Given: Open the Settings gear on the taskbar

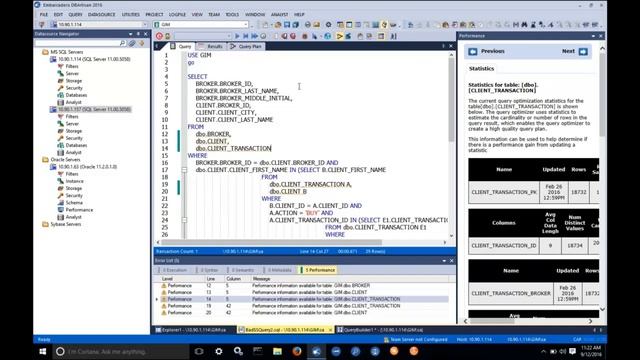Looking at the screenshot, I should pos(219,351).
